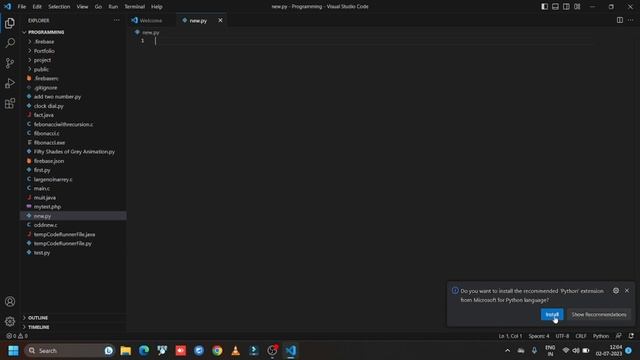
Task: Open Windows Start menu
Action: click(x=13, y=351)
